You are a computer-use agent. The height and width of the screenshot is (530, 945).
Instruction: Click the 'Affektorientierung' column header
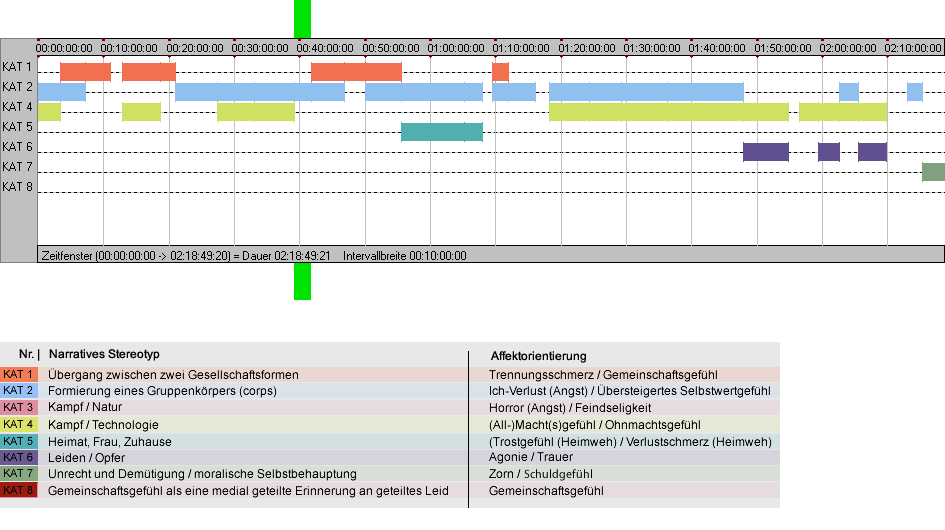pyautogui.click(x=538, y=356)
